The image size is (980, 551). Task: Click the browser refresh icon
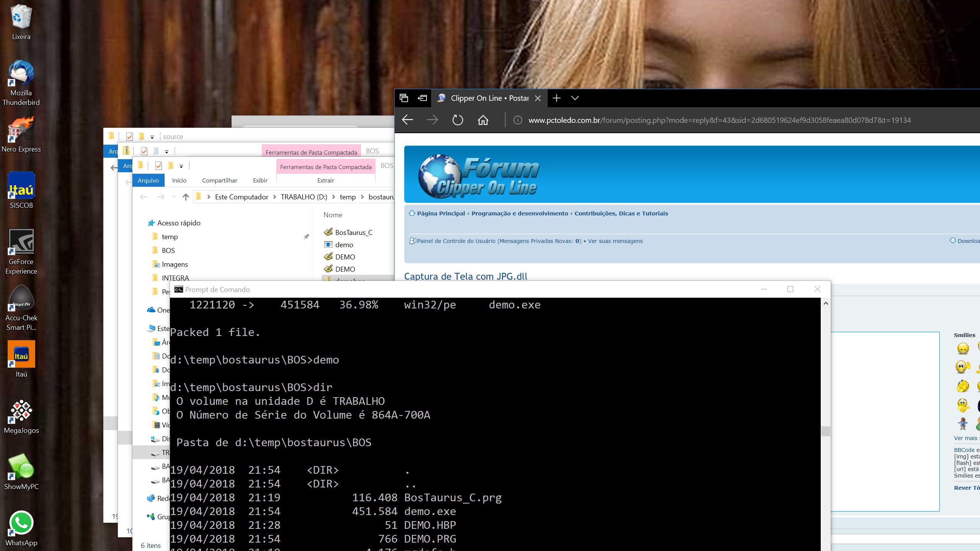pyautogui.click(x=457, y=120)
